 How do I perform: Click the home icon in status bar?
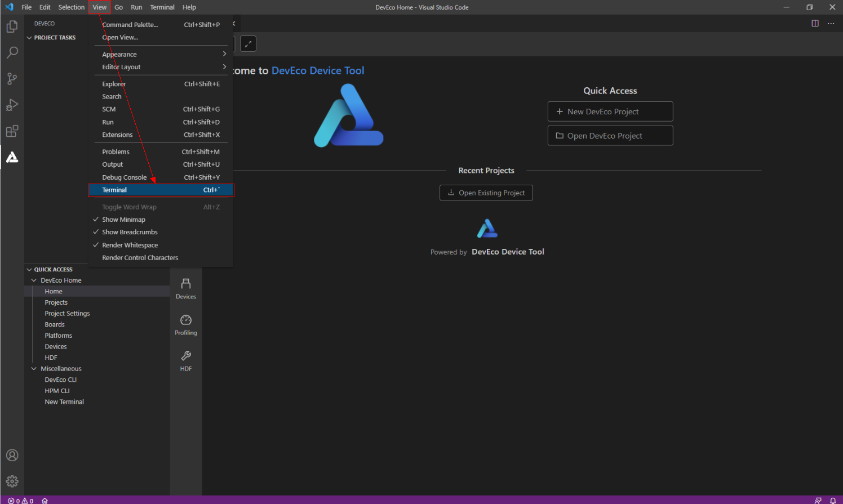pos(45,500)
